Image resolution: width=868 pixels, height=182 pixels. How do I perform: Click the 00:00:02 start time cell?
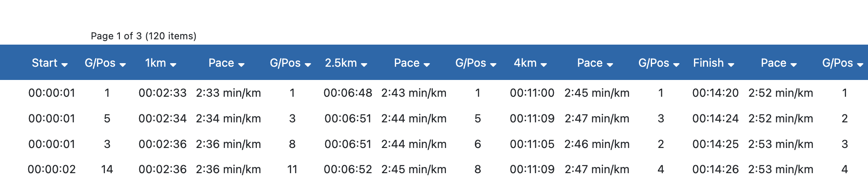pos(52,170)
